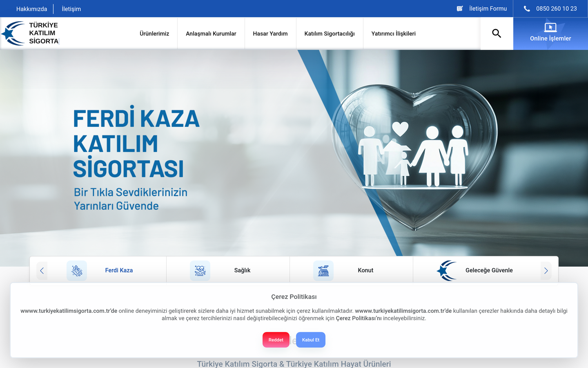Open the Hakkımızda link

pyautogui.click(x=31, y=9)
